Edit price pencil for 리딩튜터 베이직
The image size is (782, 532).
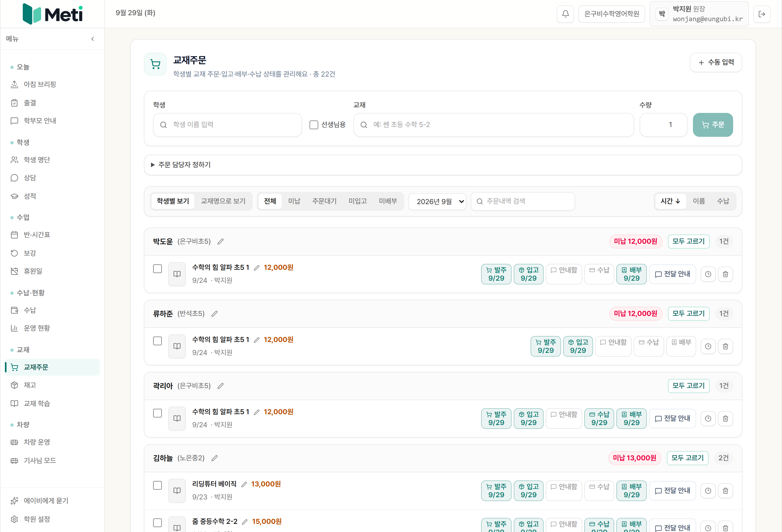(x=244, y=484)
